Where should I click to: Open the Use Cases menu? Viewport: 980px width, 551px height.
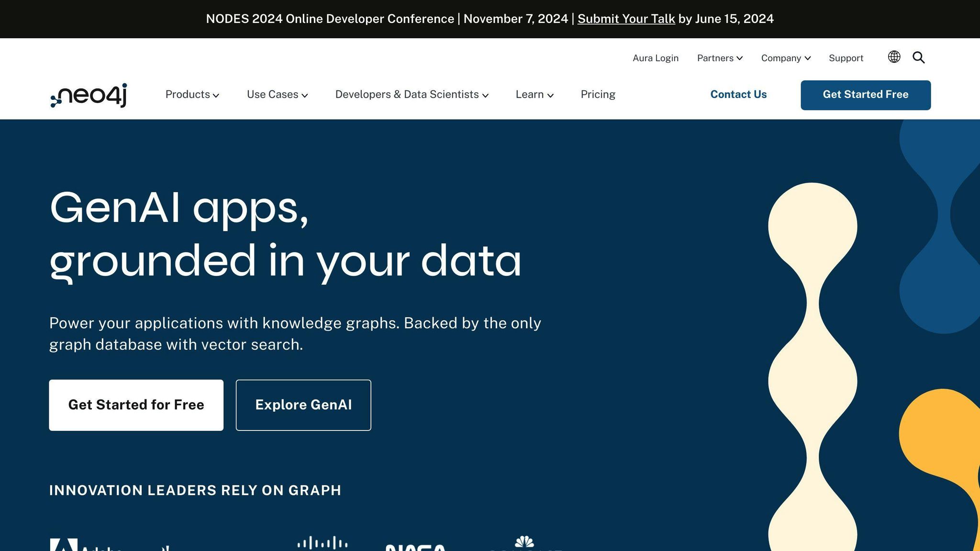pos(277,94)
